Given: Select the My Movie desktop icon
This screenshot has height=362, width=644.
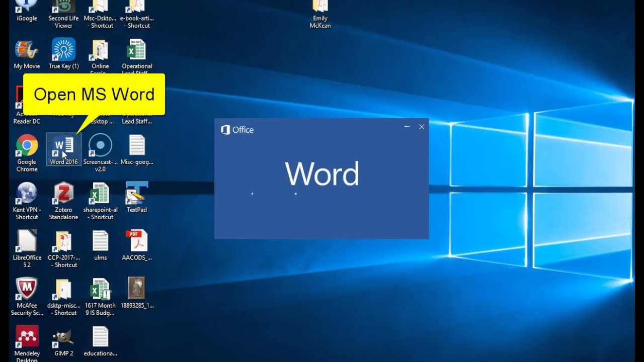Looking at the screenshot, I should tap(27, 54).
